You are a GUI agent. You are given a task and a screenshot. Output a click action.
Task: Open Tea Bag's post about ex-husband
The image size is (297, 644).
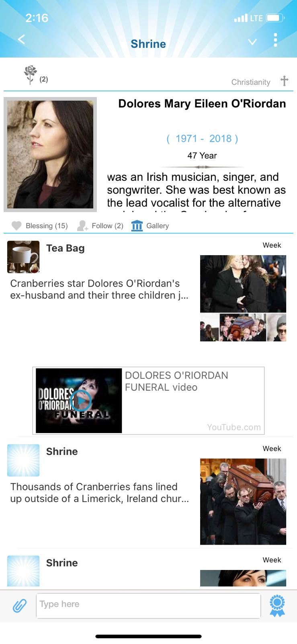pos(99,289)
